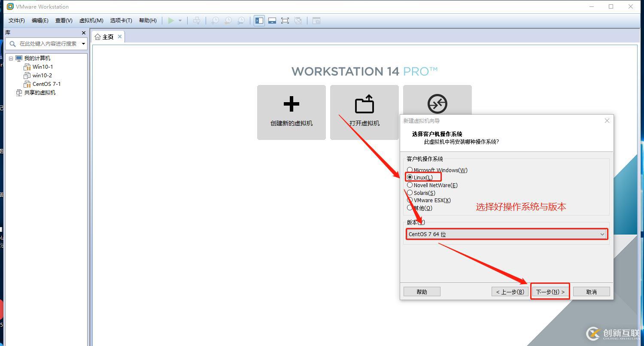The height and width of the screenshot is (346, 644).
Task: Click the connect to remote server tile icon
Action: (x=437, y=104)
